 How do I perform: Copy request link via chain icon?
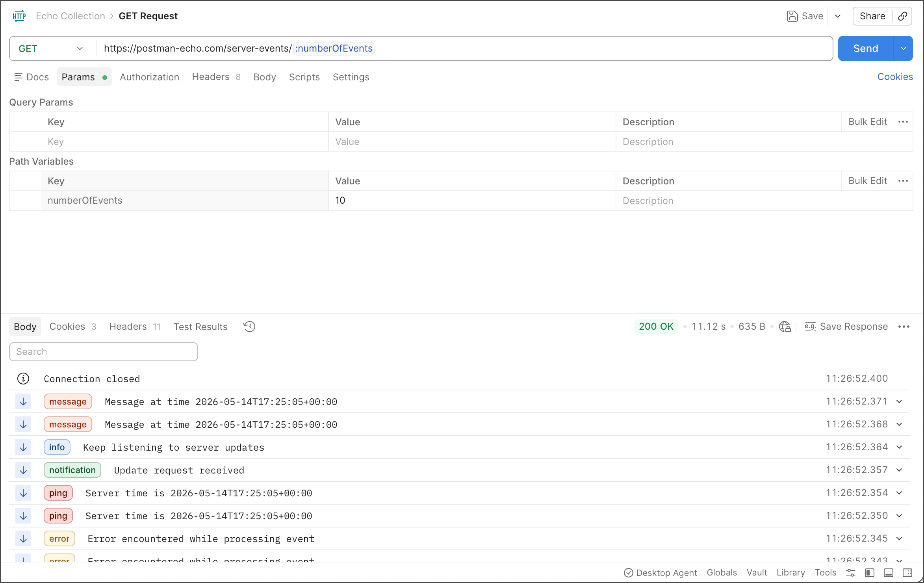pyautogui.click(x=902, y=16)
